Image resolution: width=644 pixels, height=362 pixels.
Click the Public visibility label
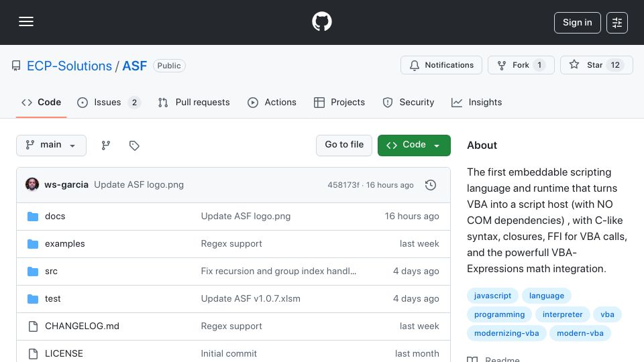(x=169, y=66)
